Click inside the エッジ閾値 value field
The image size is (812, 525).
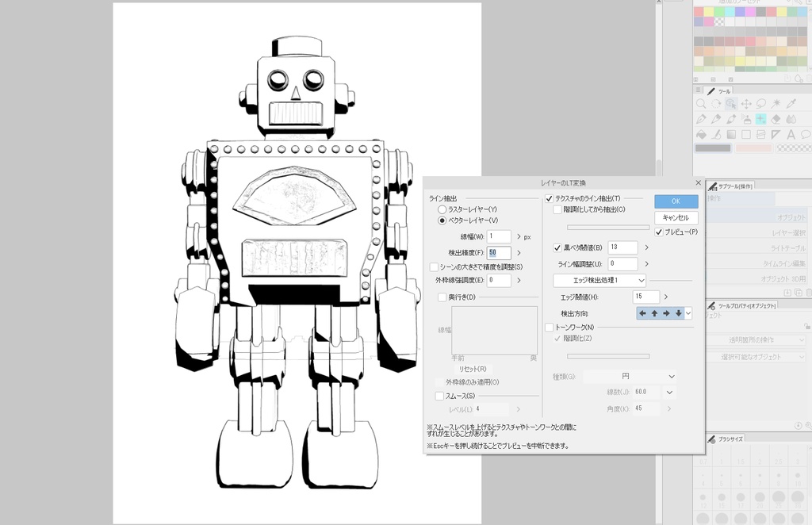(x=645, y=297)
